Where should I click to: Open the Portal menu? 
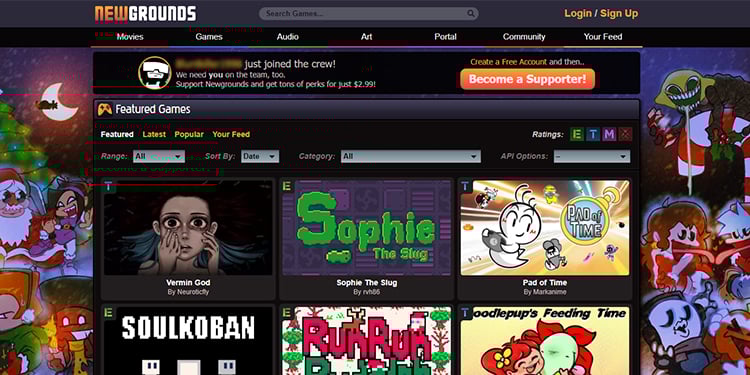pyautogui.click(x=445, y=37)
